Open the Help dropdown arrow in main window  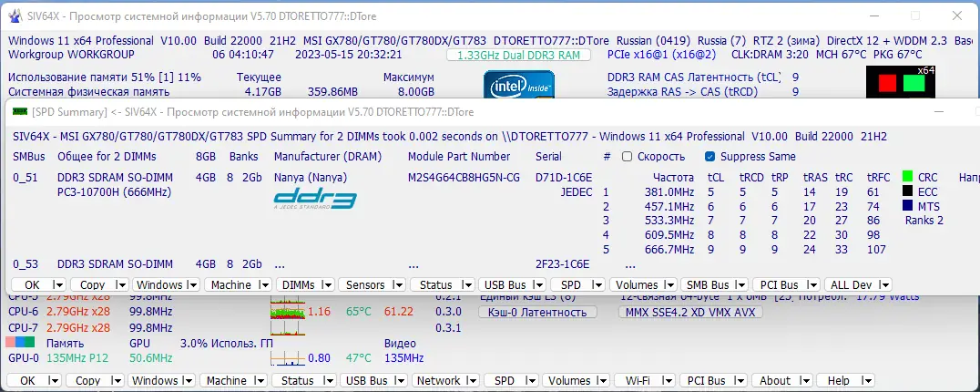[866, 381]
